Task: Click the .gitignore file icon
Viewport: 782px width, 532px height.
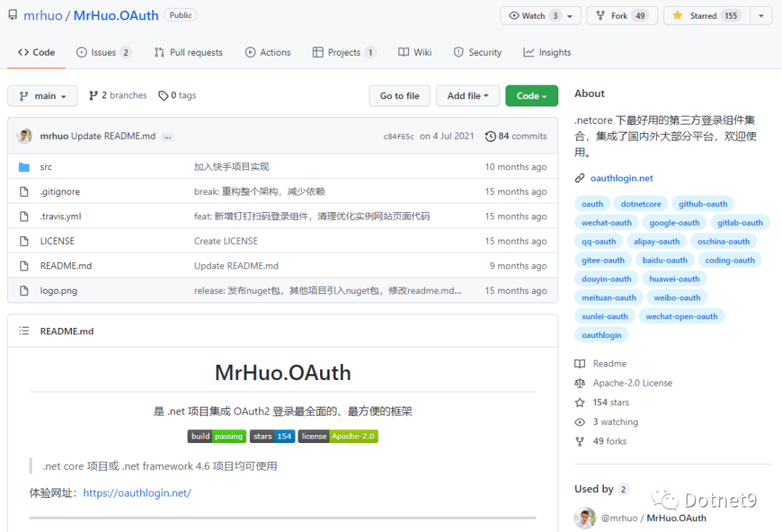Action: [24, 192]
